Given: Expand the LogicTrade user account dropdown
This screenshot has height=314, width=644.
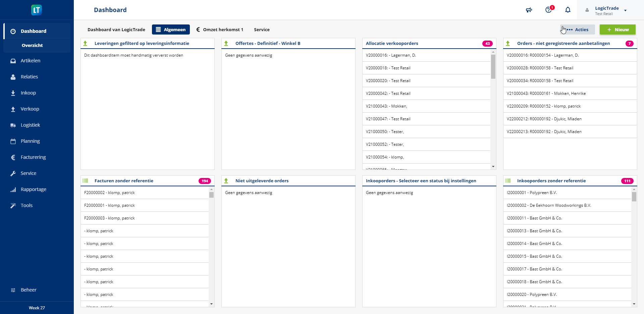Looking at the screenshot, I should point(625,11).
